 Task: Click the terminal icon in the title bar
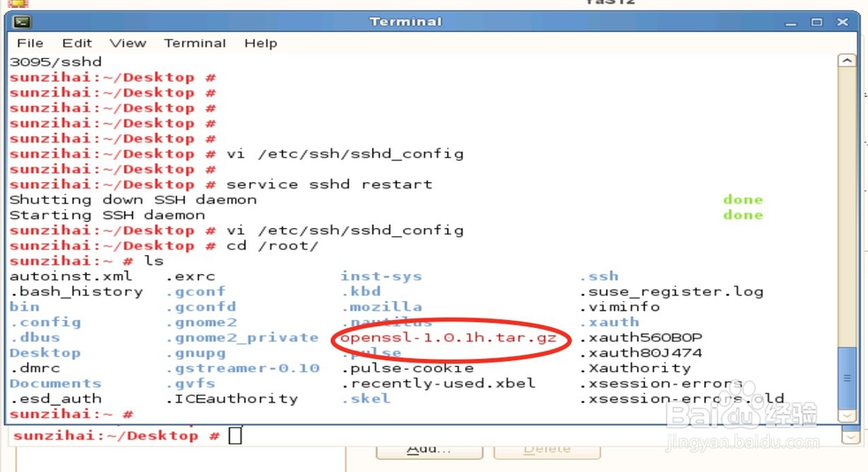point(23,23)
